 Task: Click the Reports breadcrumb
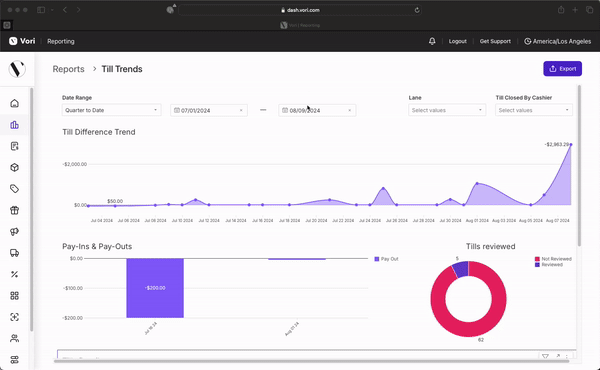[68, 69]
